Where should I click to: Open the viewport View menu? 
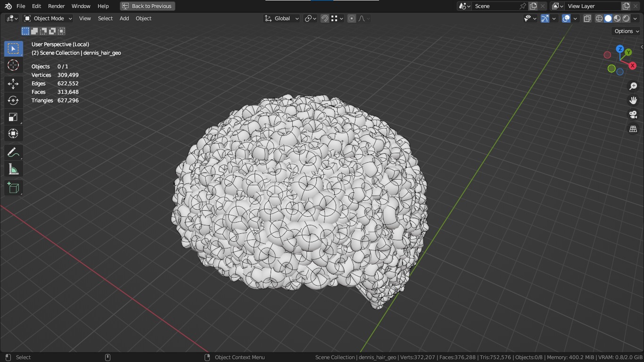coord(85,18)
